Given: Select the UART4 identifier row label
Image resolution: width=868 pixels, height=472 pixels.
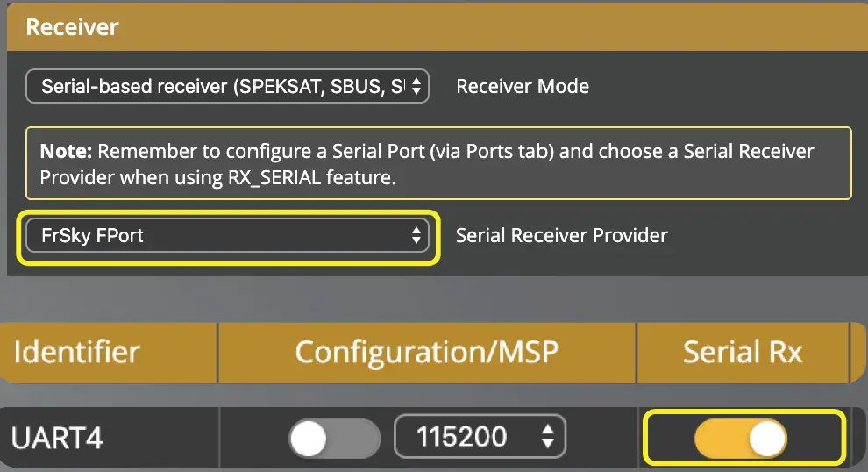Looking at the screenshot, I should 57,438.
